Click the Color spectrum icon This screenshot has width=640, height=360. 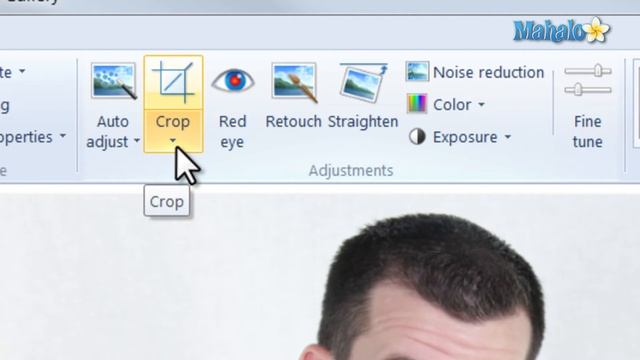(x=417, y=104)
